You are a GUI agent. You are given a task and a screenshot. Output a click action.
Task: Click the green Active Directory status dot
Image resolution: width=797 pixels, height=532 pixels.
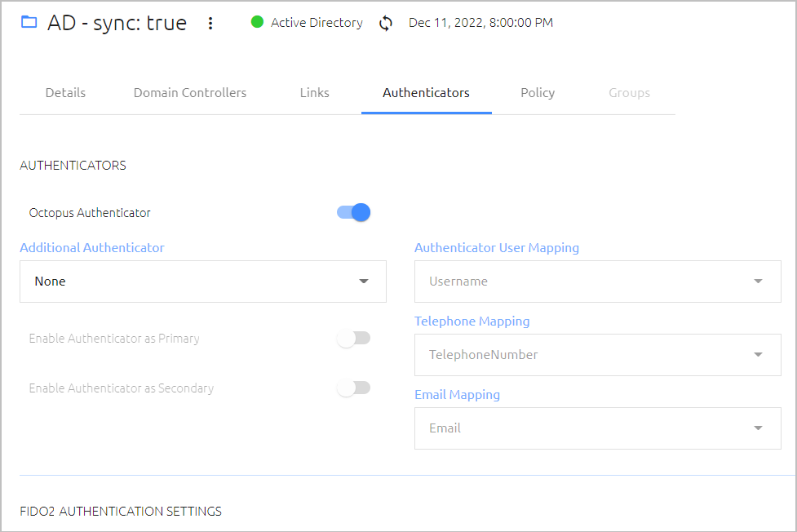pyautogui.click(x=257, y=22)
